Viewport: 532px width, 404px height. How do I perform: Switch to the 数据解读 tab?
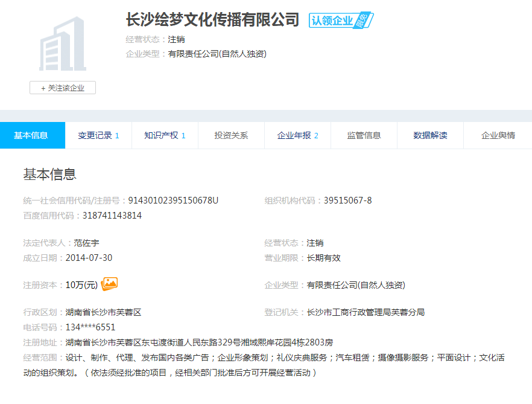(x=430, y=135)
